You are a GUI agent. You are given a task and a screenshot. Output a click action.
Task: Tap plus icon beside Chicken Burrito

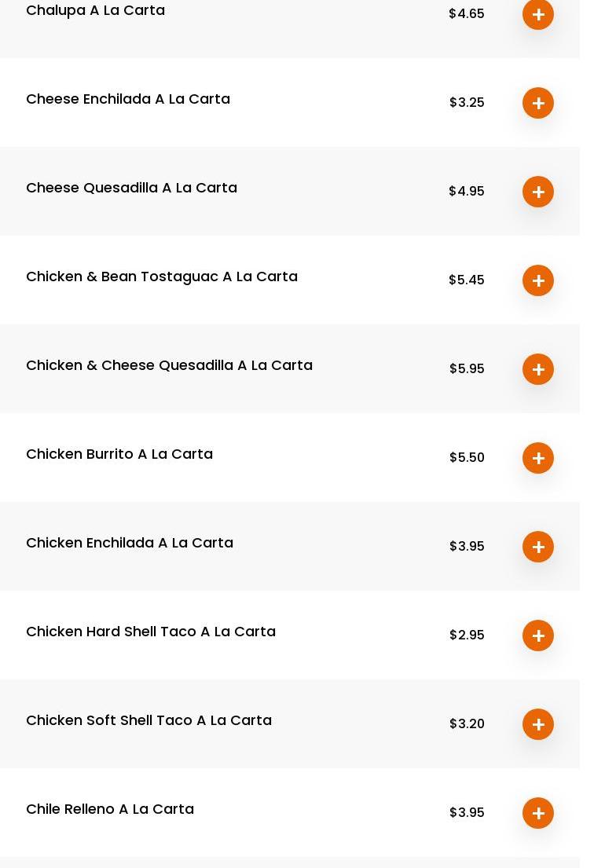pyautogui.click(x=538, y=458)
